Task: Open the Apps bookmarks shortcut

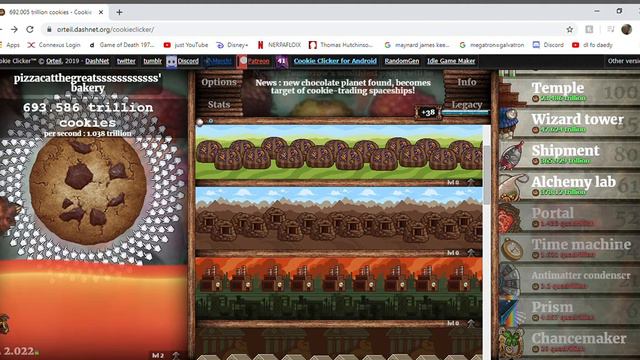Action: pos(9,45)
